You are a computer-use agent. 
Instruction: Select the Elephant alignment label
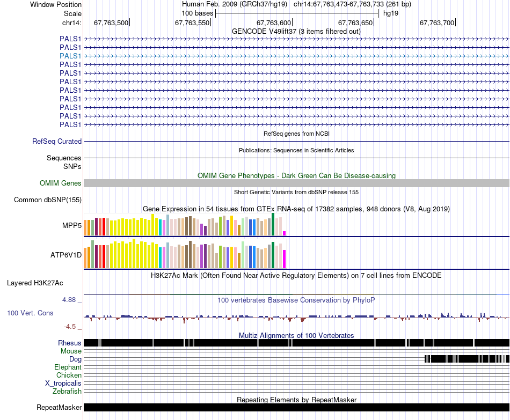click(x=68, y=367)
